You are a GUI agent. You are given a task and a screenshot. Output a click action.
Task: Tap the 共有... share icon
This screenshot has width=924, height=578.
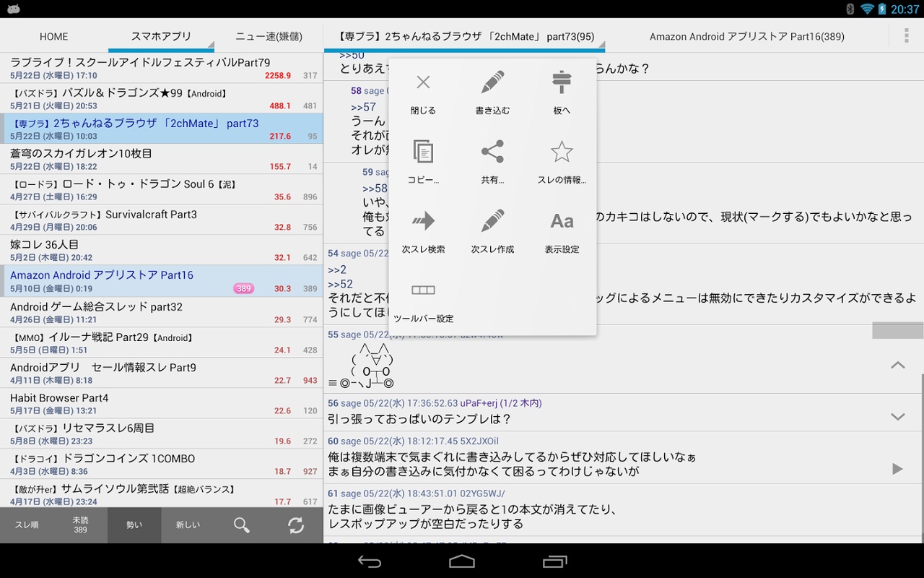click(492, 151)
